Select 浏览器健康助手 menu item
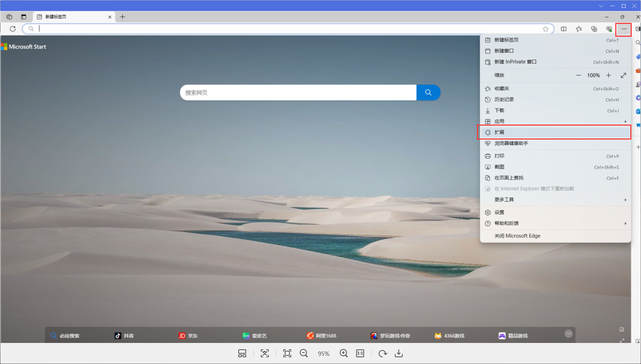The height and width of the screenshot is (364, 641). pos(556,143)
